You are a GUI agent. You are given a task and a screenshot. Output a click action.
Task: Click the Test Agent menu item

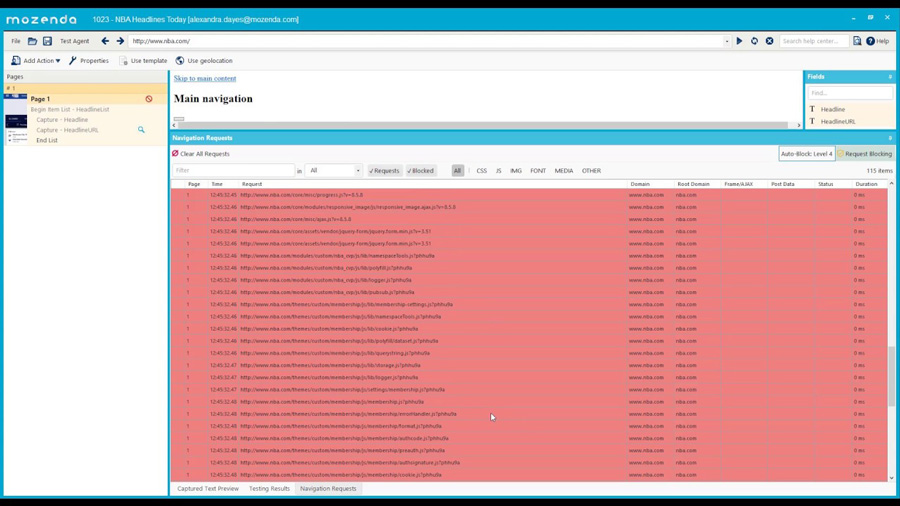75,41
